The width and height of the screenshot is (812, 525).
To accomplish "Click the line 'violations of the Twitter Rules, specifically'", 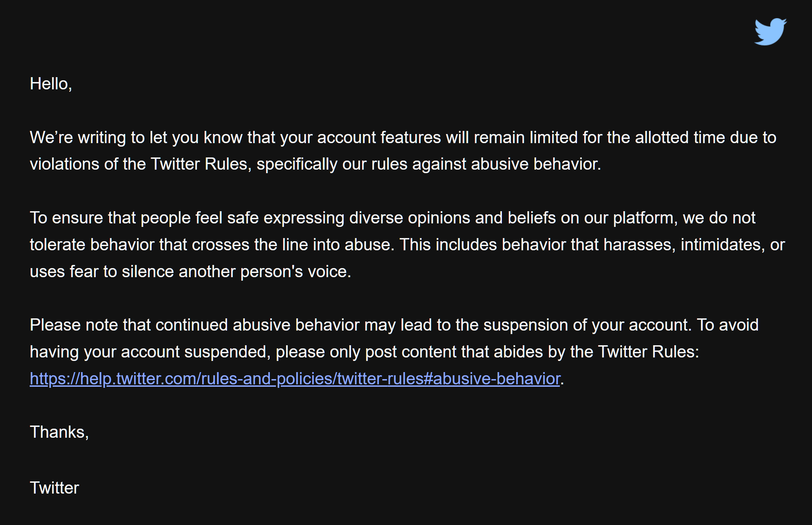I will click(315, 164).
